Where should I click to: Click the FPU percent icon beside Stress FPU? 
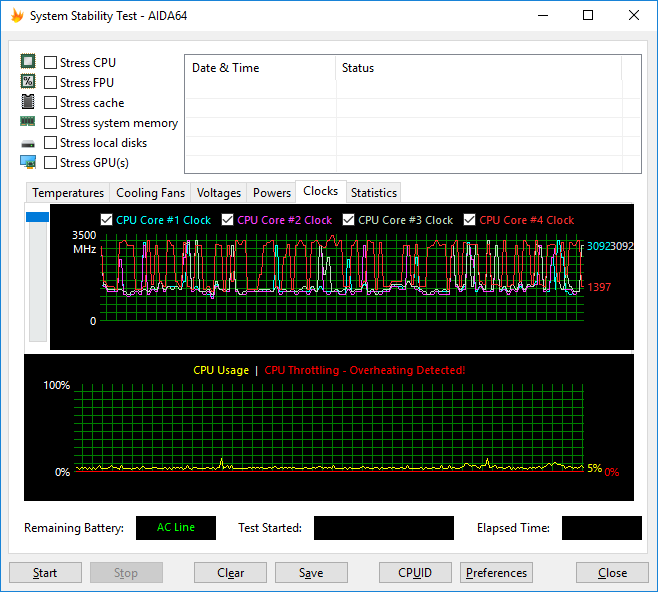tap(28, 82)
